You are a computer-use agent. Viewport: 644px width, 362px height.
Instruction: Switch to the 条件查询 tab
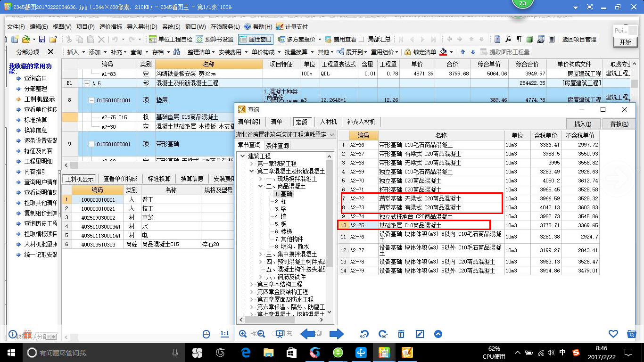tap(277, 145)
